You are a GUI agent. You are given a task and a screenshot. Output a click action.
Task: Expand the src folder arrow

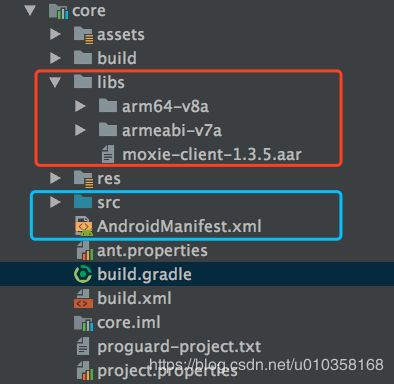55,202
